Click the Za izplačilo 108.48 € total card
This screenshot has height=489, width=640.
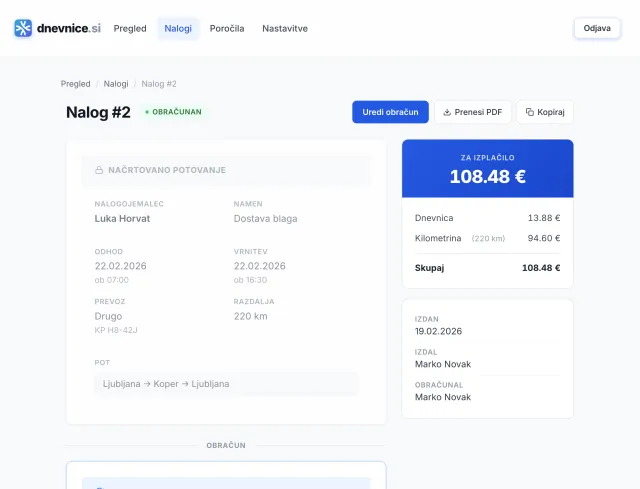[487, 169]
